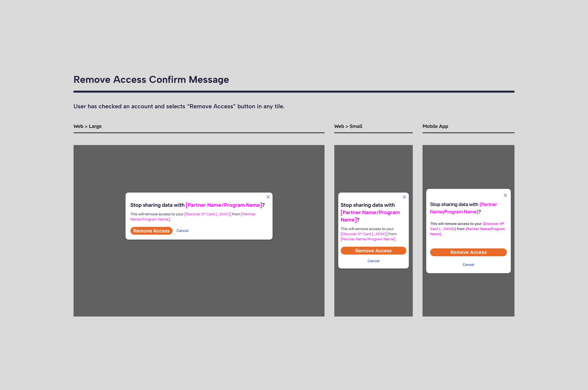Viewport: 588px width, 390px height.
Task: Click the Remove Access Confirm Message title
Action: pos(151,80)
